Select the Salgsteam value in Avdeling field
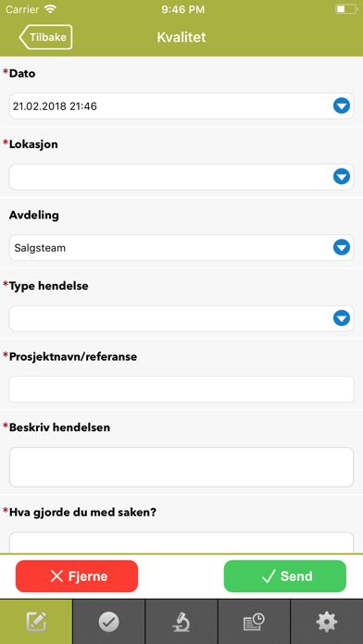This screenshot has width=363, height=644. (40, 248)
